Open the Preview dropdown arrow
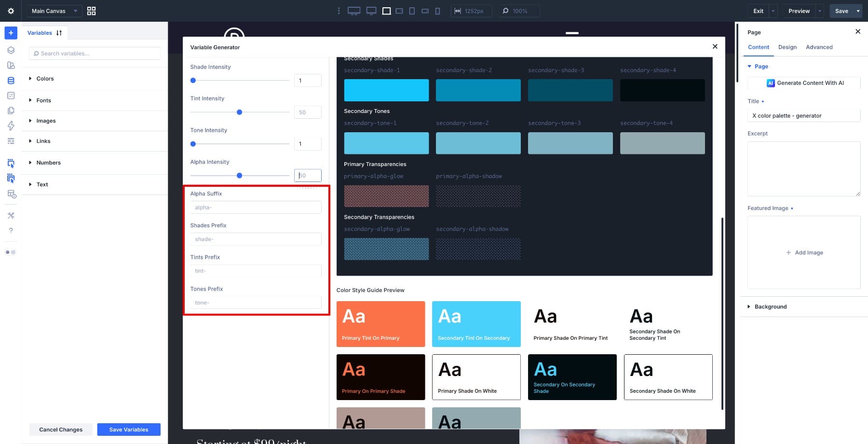The height and width of the screenshot is (444, 868). click(x=820, y=11)
